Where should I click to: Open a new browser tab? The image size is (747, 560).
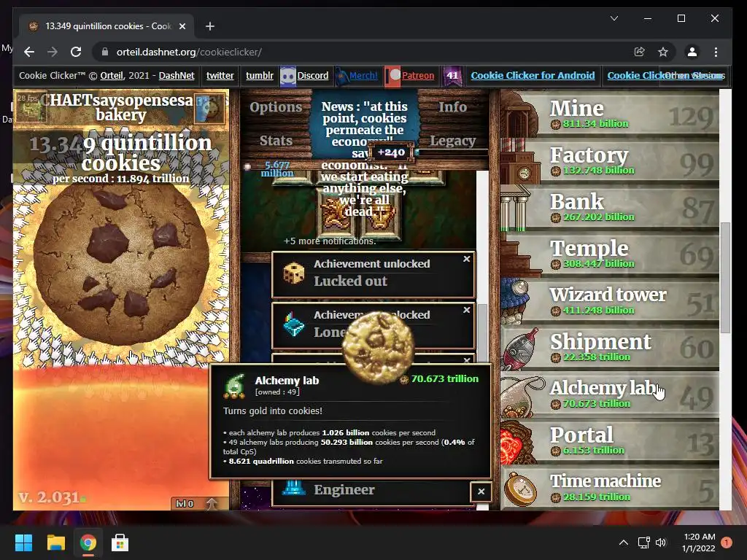pyautogui.click(x=210, y=26)
